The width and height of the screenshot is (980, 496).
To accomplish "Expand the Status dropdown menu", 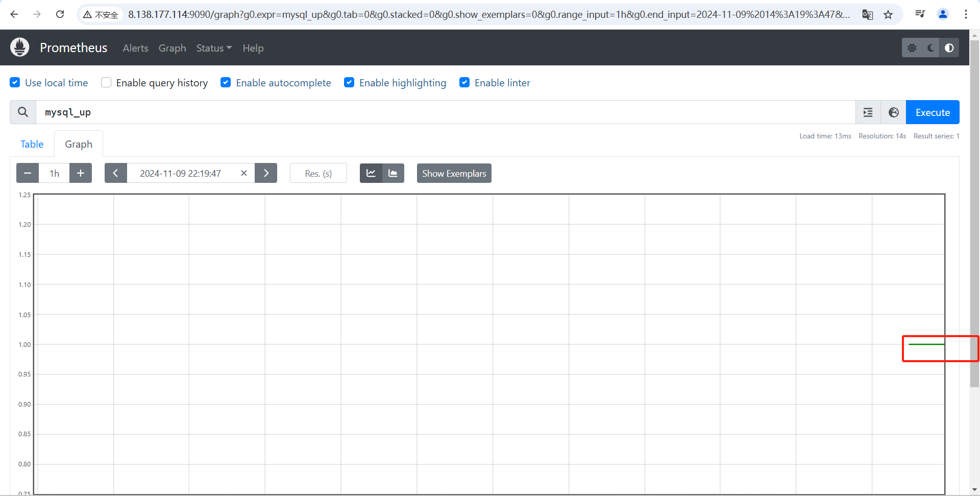I will point(214,48).
